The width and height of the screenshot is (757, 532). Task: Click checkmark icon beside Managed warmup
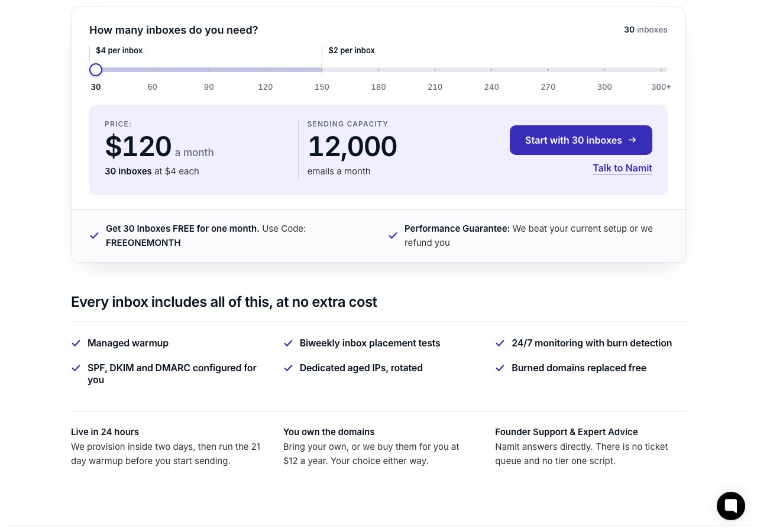click(76, 343)
